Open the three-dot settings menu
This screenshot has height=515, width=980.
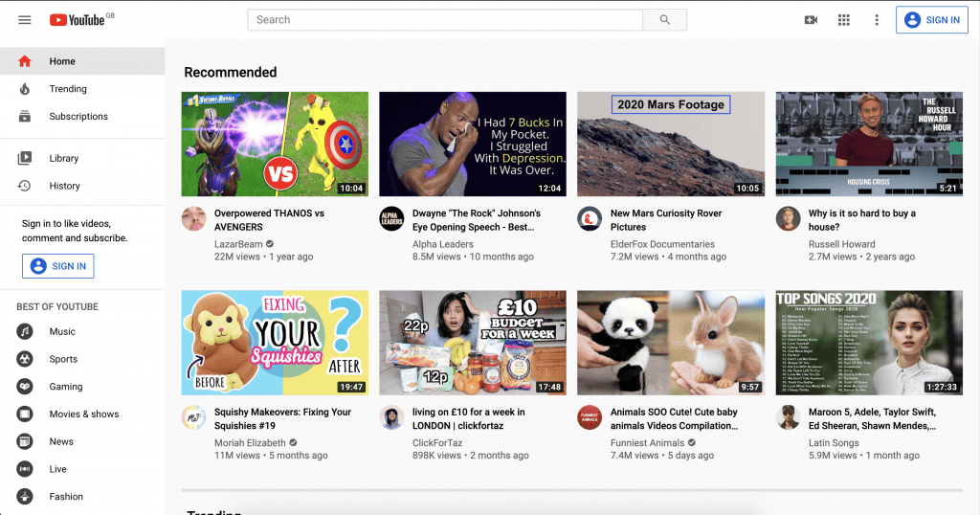(x=877, y=20)
